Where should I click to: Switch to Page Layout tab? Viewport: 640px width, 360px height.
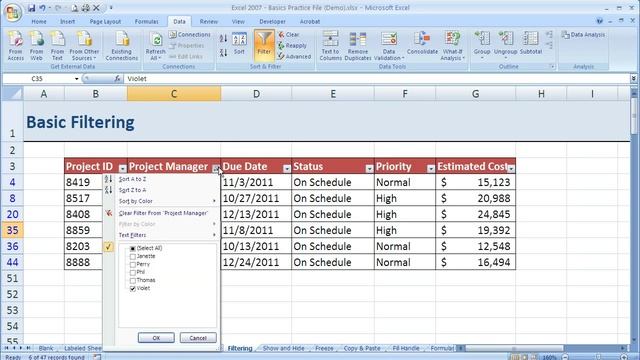[105, 22]
